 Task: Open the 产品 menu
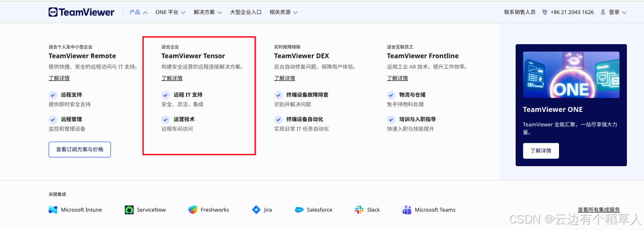tap(138, 12)
